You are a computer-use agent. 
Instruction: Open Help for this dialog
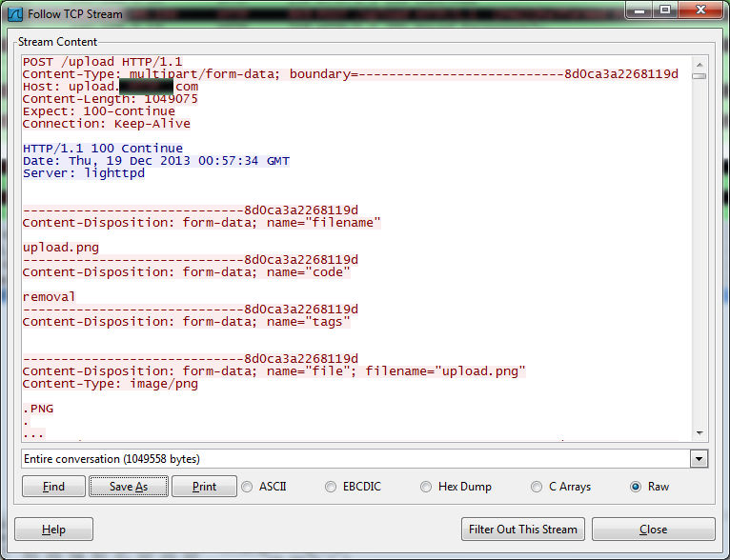[x=53, y=530]
